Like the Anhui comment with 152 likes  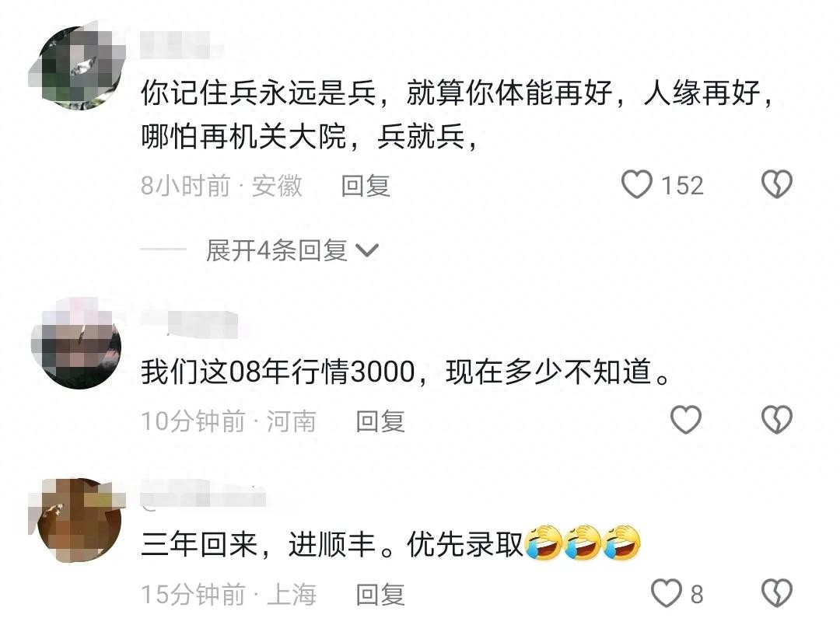point(636,185)
